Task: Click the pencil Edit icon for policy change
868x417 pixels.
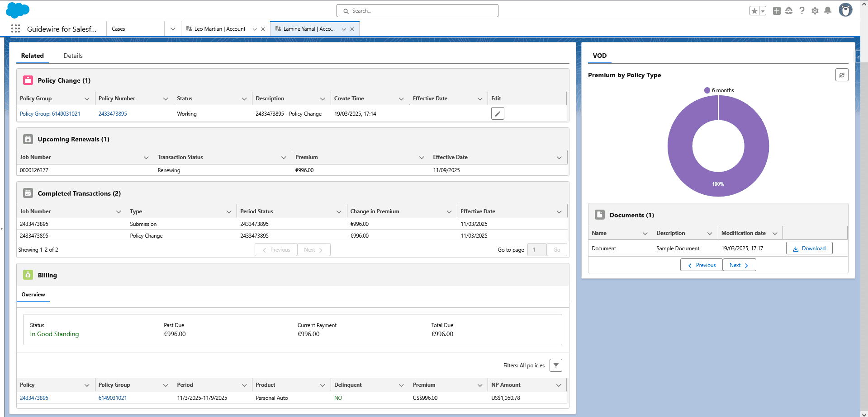Action: click(x=498, y=114)
